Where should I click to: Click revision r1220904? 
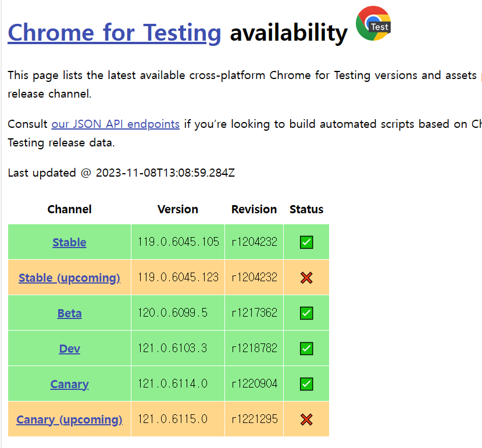[255, 384]
